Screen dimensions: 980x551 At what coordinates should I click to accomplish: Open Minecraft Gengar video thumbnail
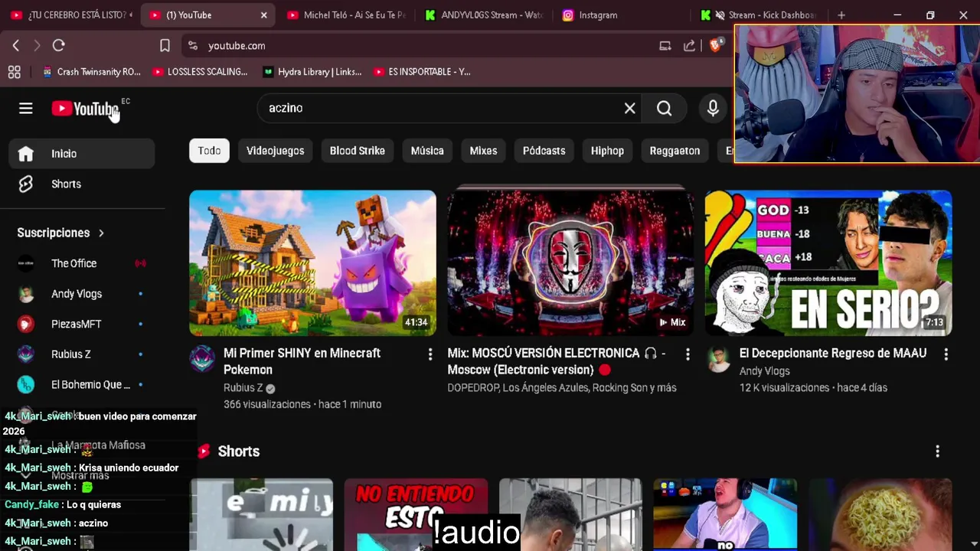[x=312, y=262]
